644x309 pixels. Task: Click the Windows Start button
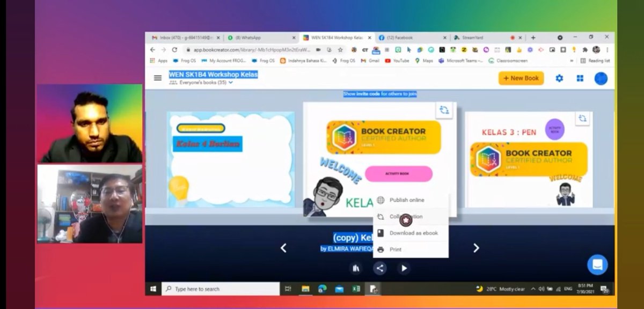pyautogui.click(x=153, y=289)
